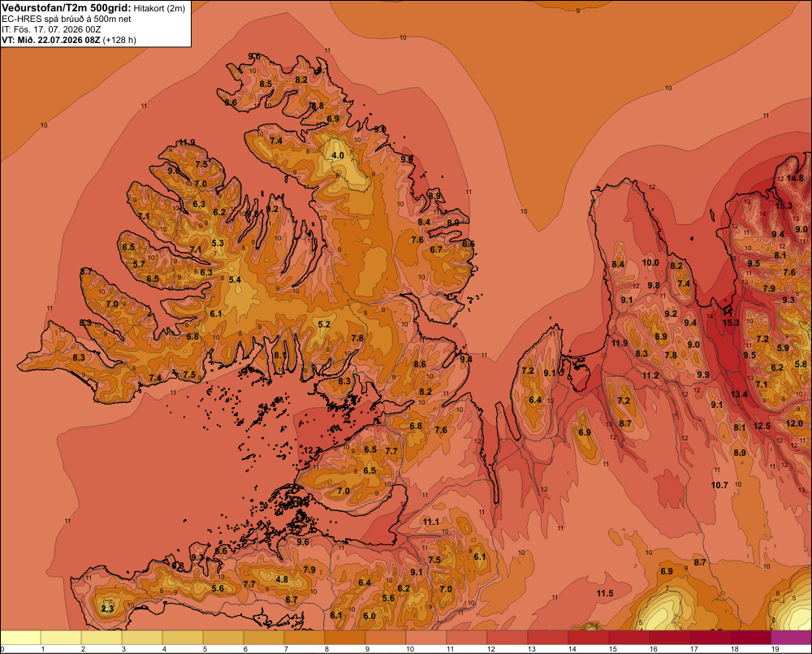
Task: Select the legend swatch between 10 and 11
Action: [426, 638]
